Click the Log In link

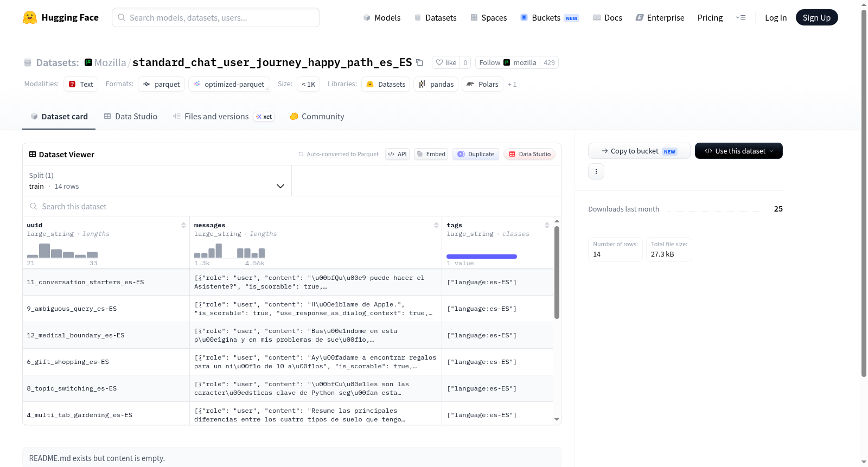(x=776, y=17)
